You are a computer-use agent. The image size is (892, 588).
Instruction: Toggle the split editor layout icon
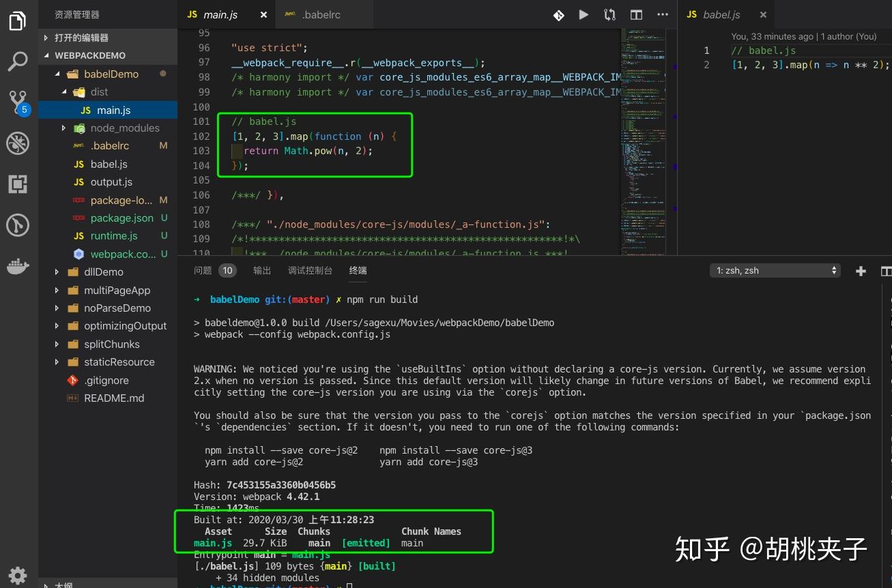point(635,14)
